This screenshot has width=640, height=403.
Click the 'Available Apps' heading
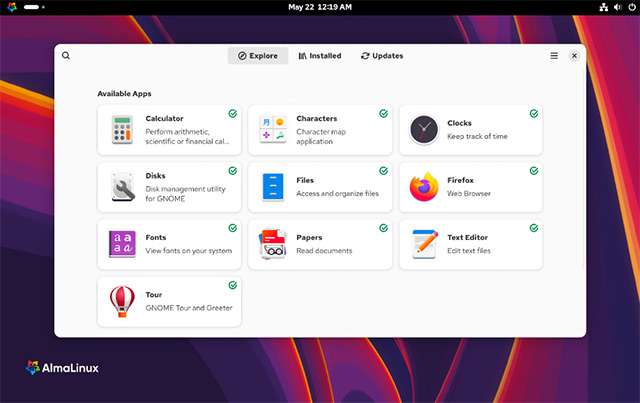point(124,94)
